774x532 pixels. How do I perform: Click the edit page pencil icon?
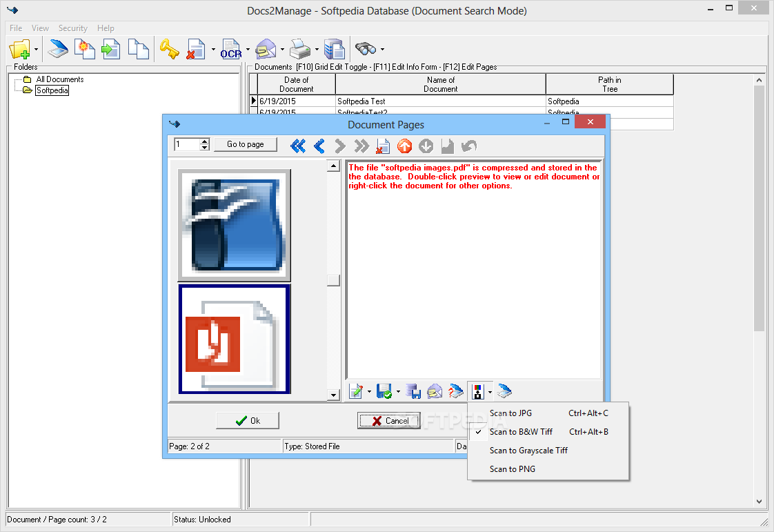tap(356, 392)
